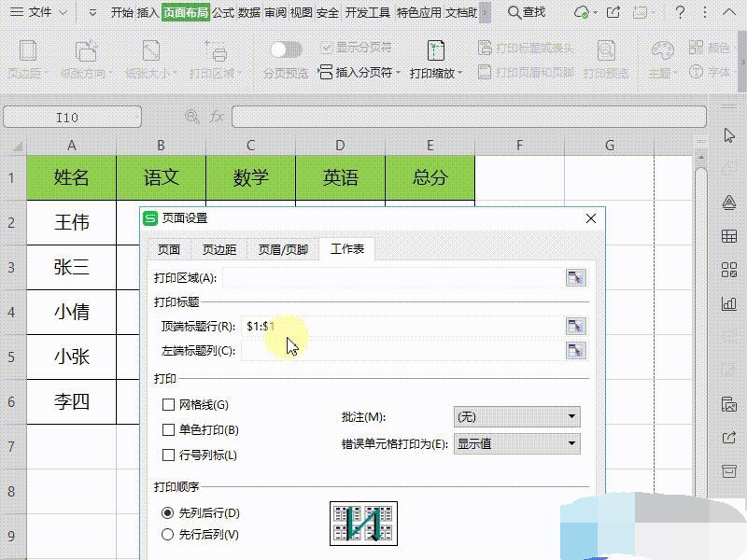This screenshot has height=560, width=747.
Task: Click range picker icon for 顶端标题行
Action: 575,326
